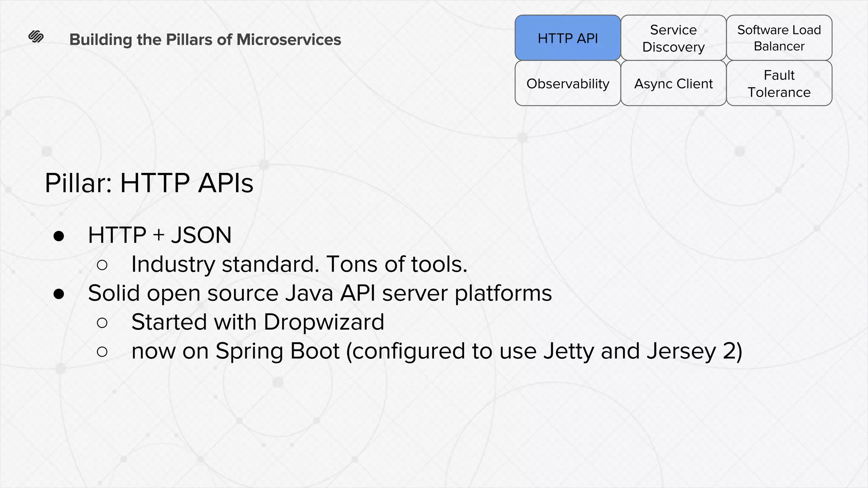Click the HTTP + JSON bullet text
The width and height of the screenshot is (868, 488).
tap(160, 235)
